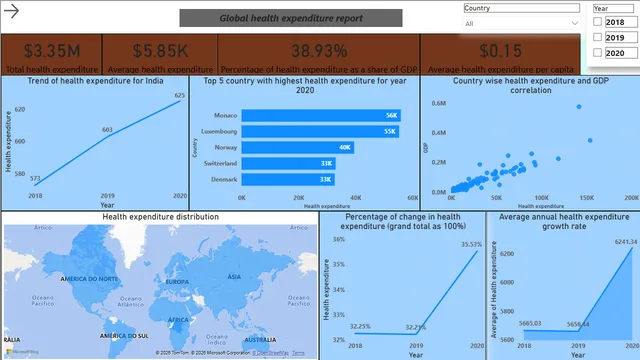This screenshot has width=640, height=360.
Task: Click the $0.15 per capita card
Action: (x=500, y=55)
